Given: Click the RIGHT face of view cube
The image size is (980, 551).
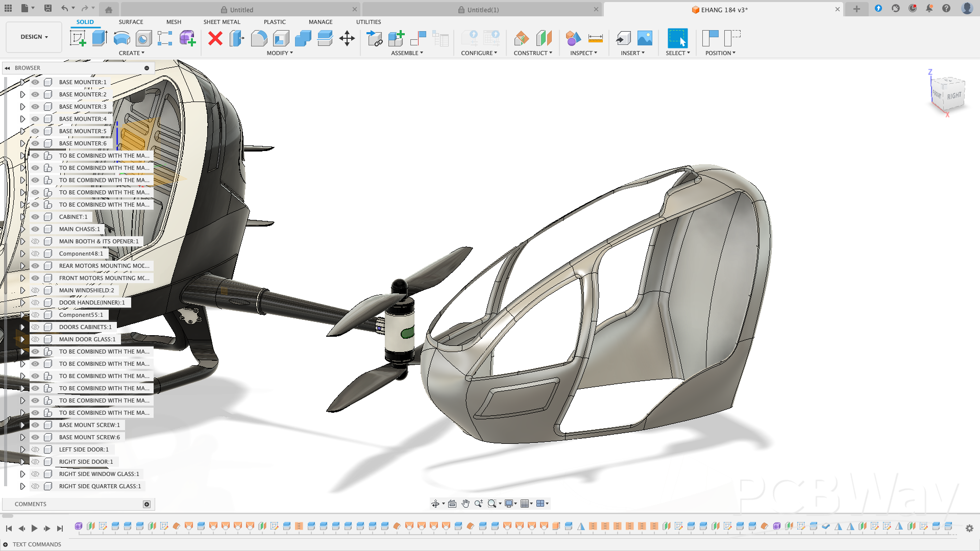Looking at the screenshot, I should point(953,96).
